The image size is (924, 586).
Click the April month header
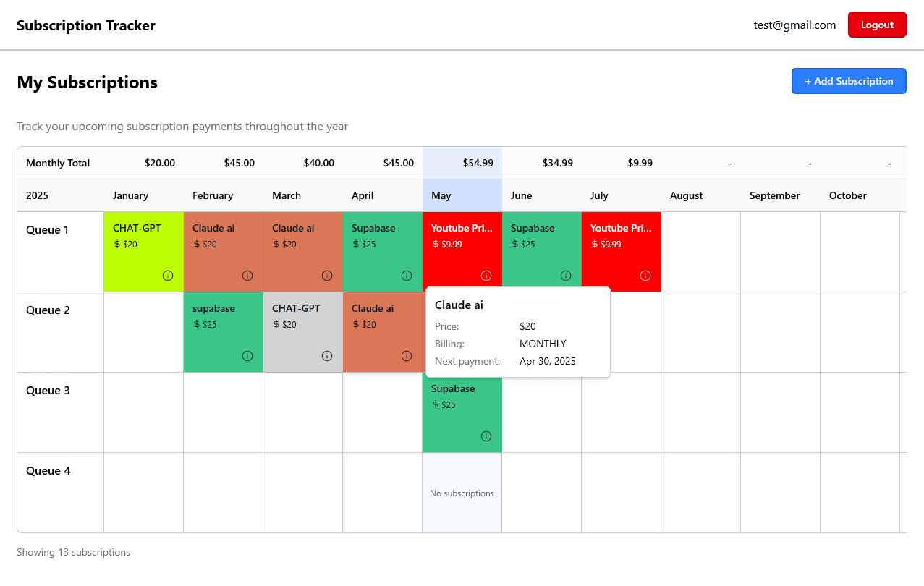click(363, 195)
